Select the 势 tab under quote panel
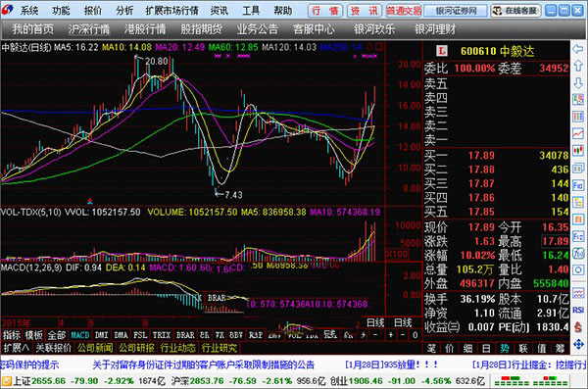The width and height of the screenshot is (588, 389). (505, 349)
